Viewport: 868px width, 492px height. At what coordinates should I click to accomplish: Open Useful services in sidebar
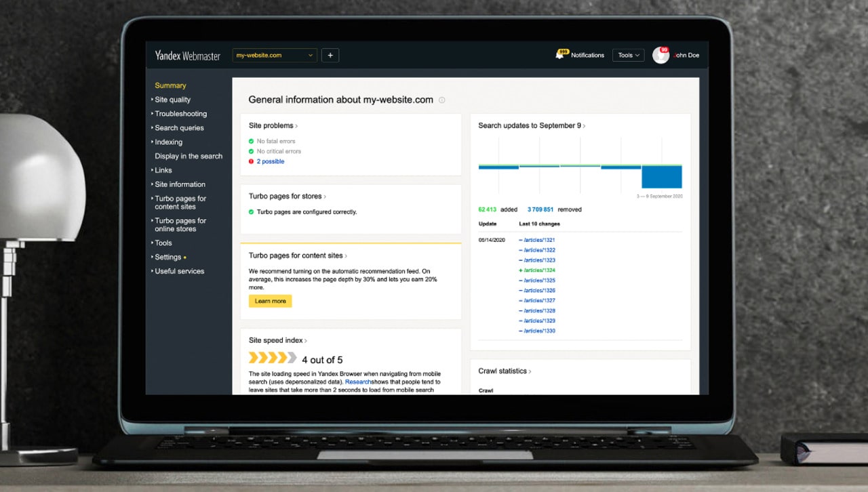(x=179, y=271)
